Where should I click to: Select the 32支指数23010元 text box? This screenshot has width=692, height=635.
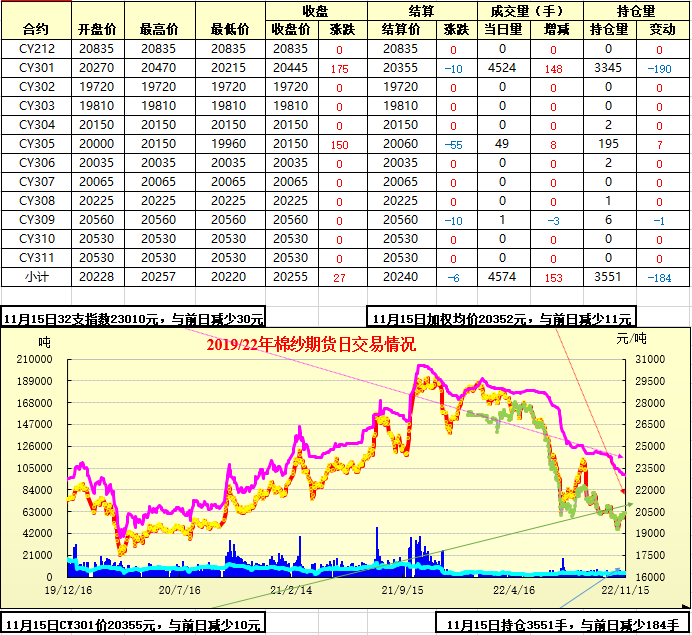134,319
